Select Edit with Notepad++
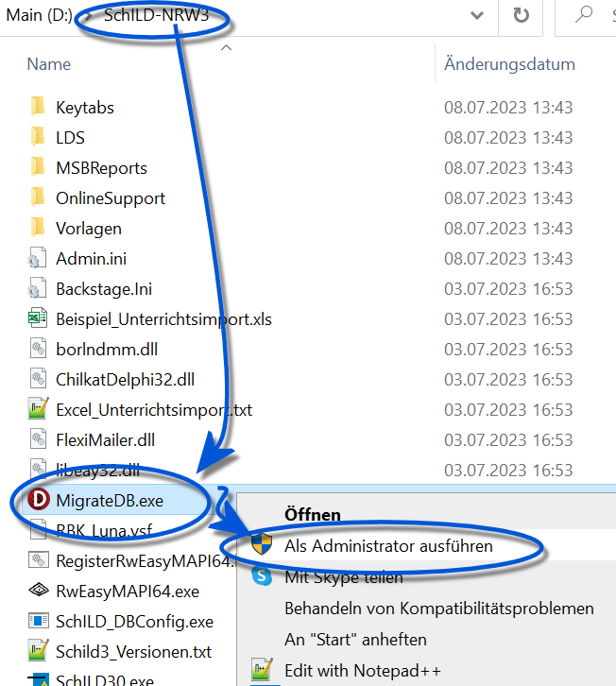This screenshot has height=686, width=616. click(x=362, y=670)
